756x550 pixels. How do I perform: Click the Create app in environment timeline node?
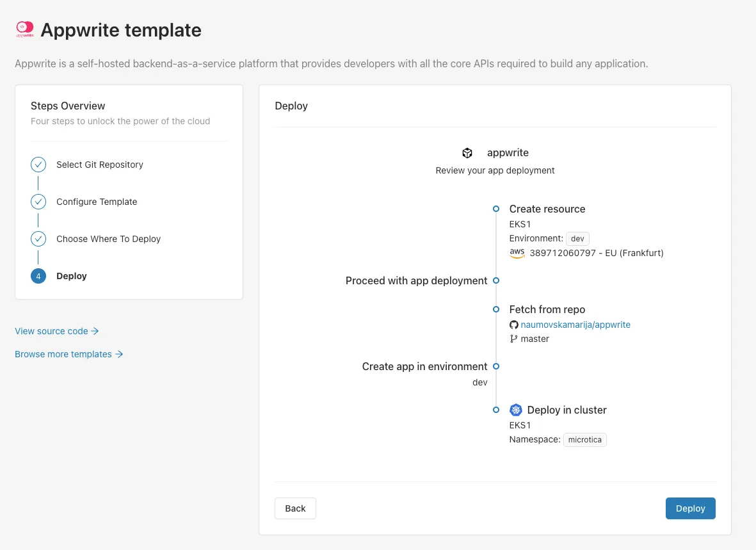pos(496,366)
